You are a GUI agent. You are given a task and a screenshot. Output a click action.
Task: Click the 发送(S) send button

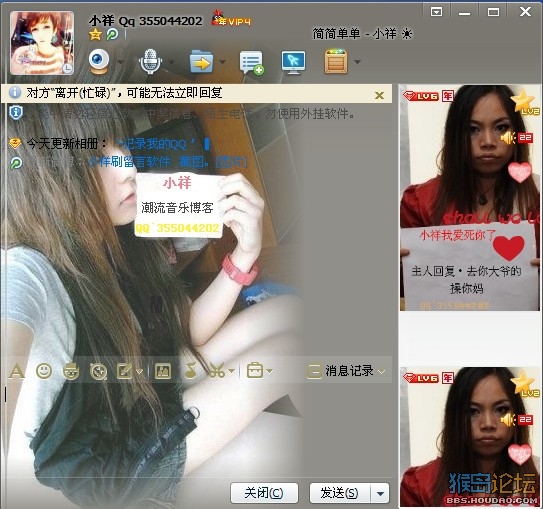coord(340,493)
